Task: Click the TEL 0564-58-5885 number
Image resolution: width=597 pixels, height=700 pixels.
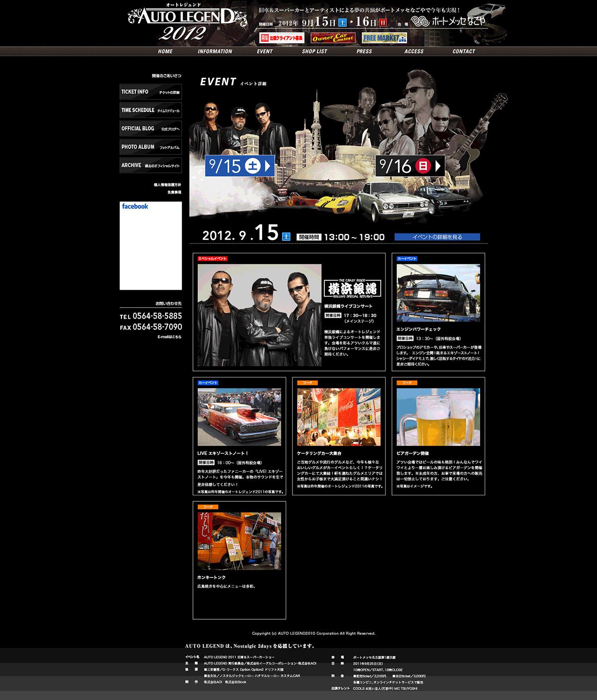Action: (151, 316)
